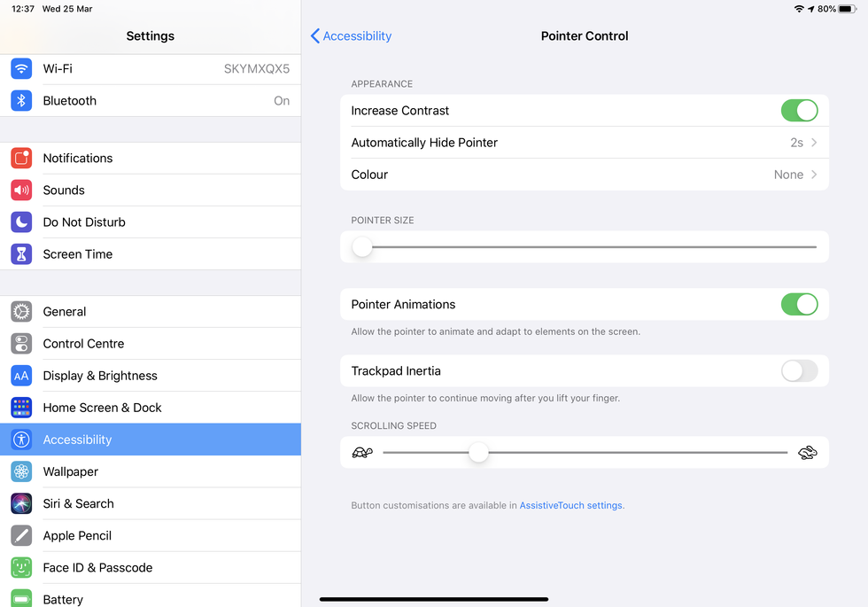Turn off Pointer Animations
This screenshot has height=607, width=868.
(x=799, y=304)
